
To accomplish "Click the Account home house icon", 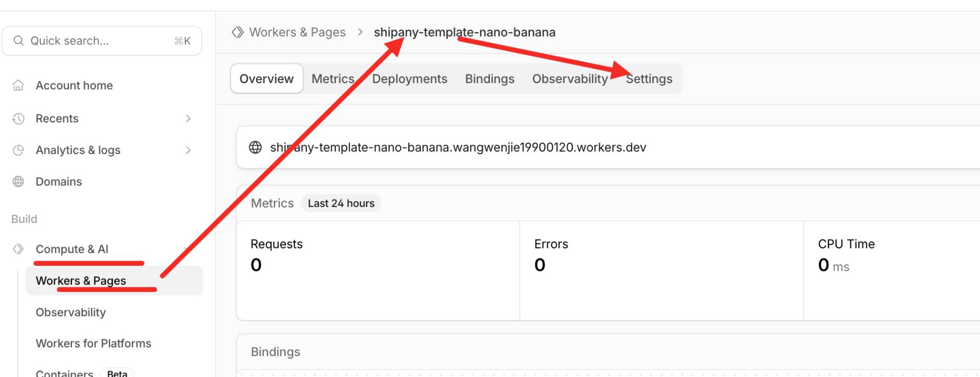I will (x=18, y=85).
